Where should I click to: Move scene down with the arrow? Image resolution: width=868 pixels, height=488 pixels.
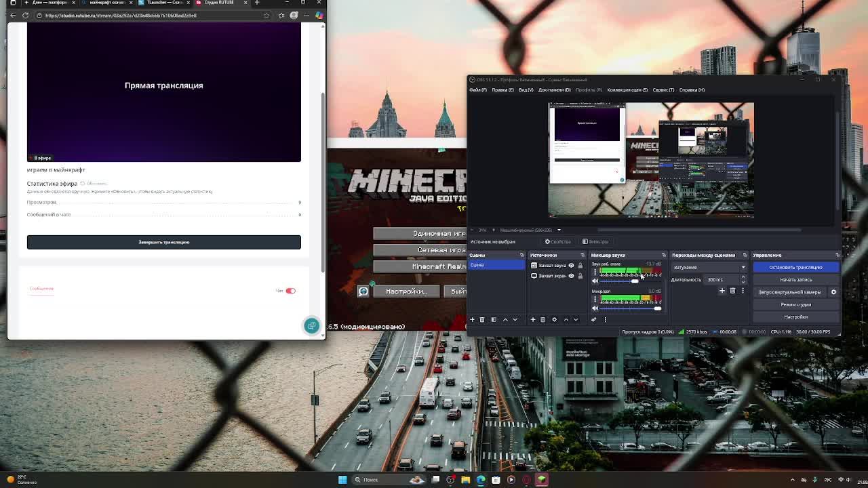(515, 320)
